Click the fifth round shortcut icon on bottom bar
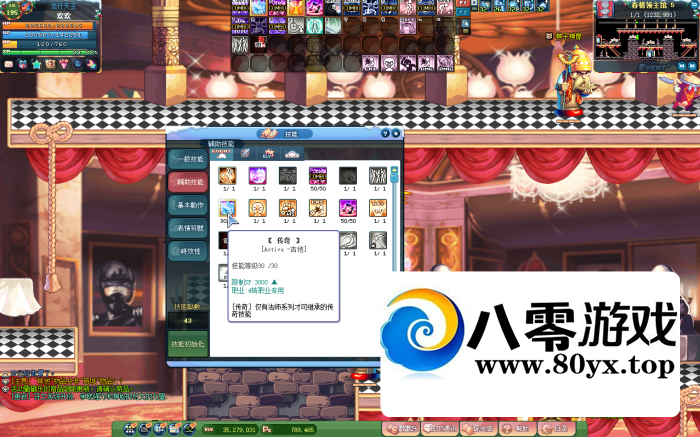700x437 pixels. coord(189,429)
